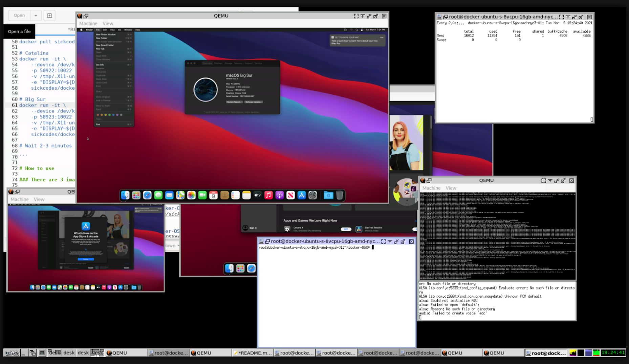
Task: Click the Open button in the text editor
Action: 19,15
